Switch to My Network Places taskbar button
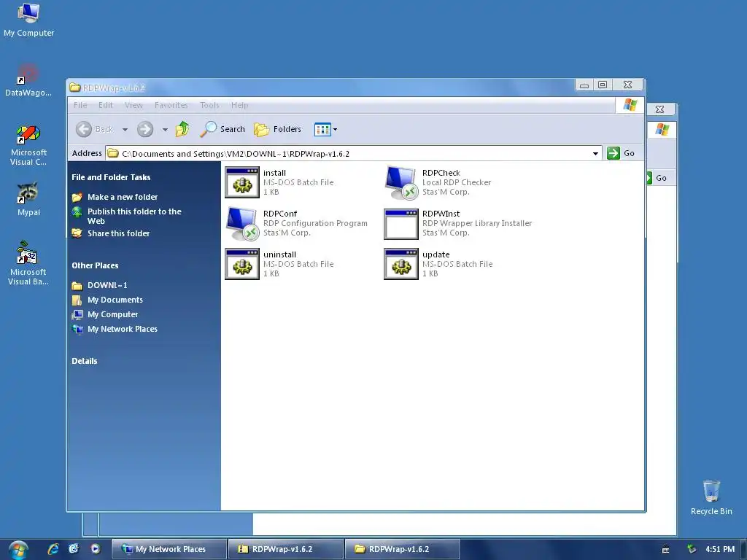The image size is (747, 560). pos(169,549)
